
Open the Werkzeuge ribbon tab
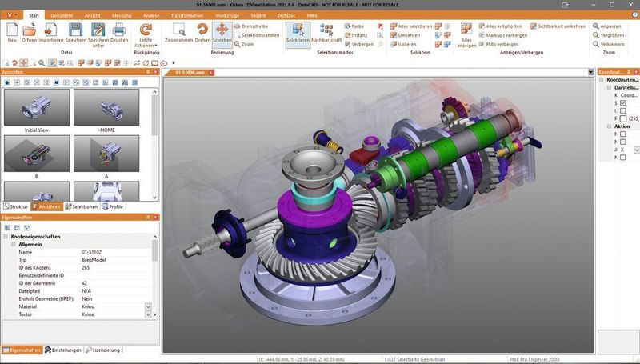(x=227, y=14)
